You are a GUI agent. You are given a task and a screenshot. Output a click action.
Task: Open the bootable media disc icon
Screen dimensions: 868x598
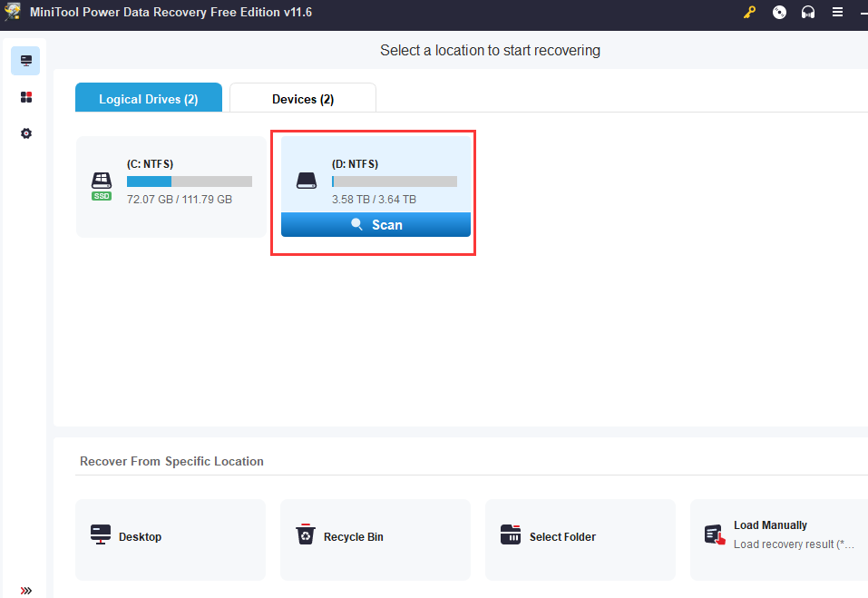click(x=779, y=12)
